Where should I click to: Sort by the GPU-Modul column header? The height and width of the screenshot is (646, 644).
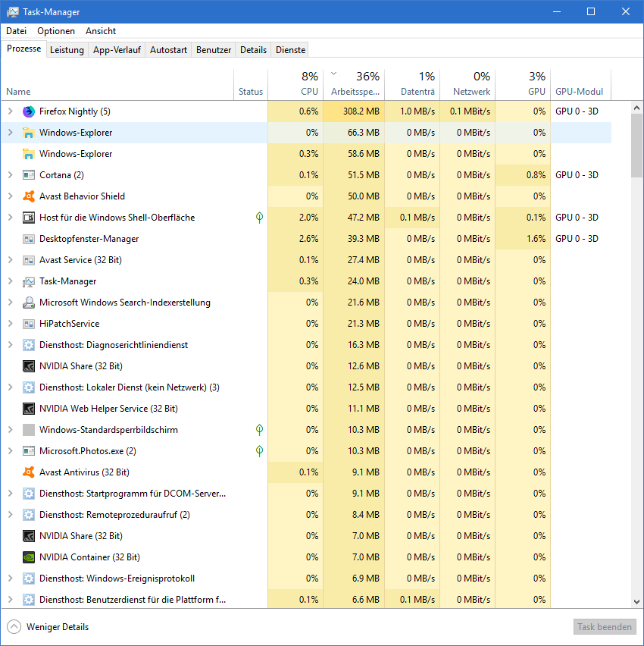tap(580, 84)
